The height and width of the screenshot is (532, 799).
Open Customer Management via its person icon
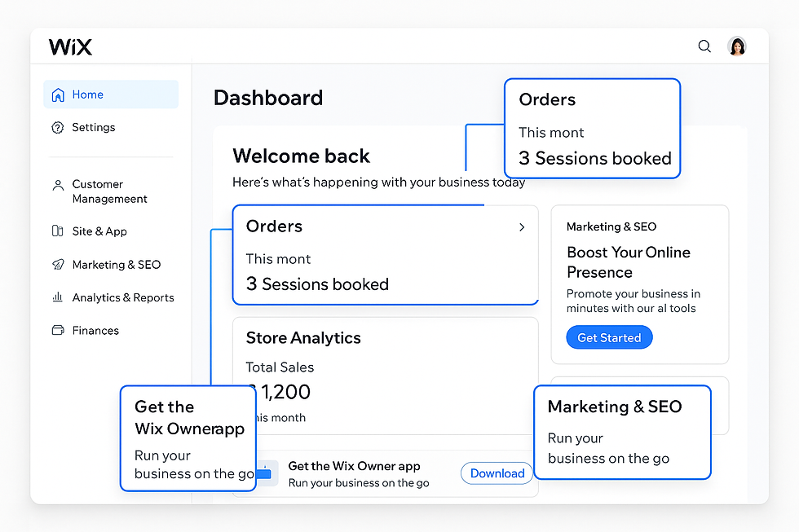tap(58, 184)
